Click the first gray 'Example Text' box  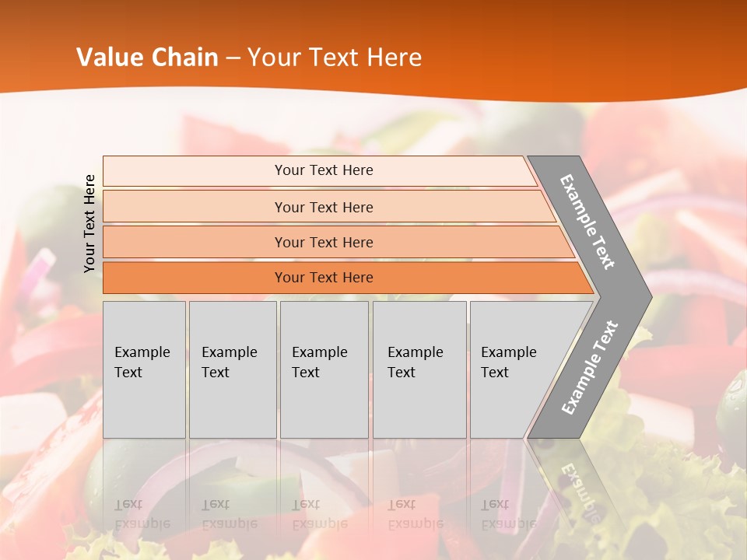click(144, 369)
